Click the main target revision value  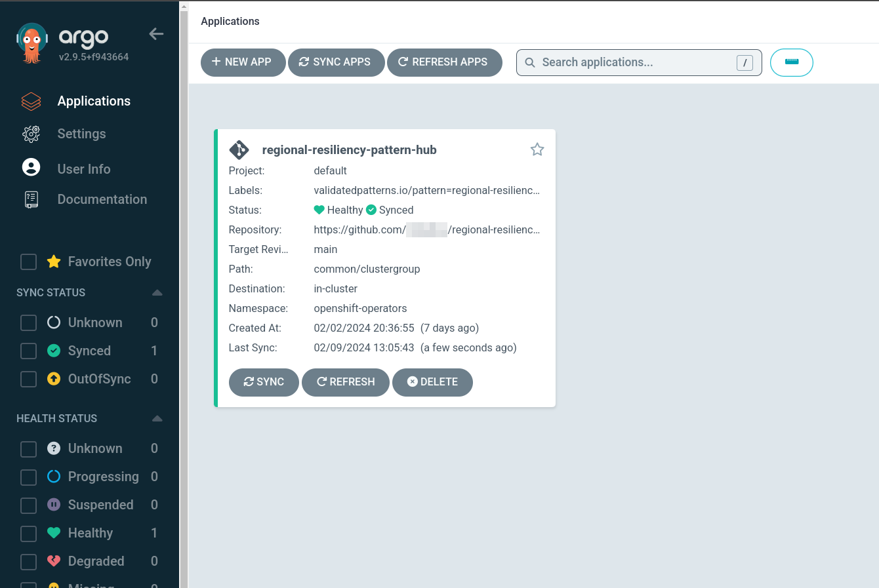click(x=325, y=250)
